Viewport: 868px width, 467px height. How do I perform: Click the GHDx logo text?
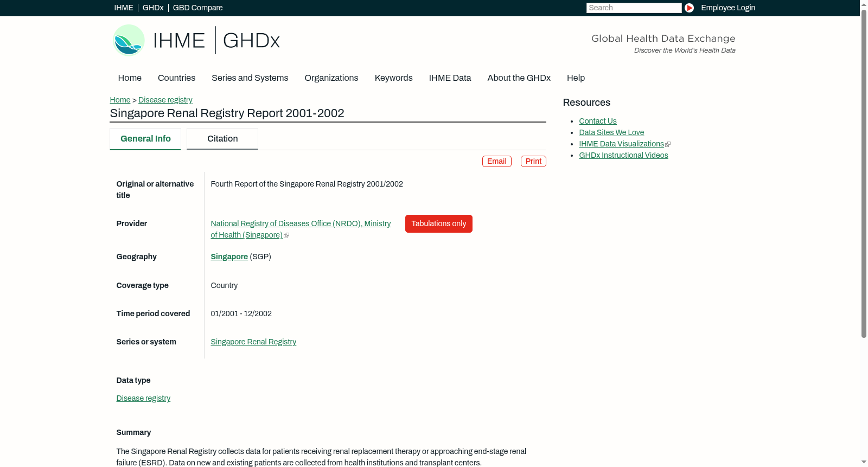click(251, 41)
